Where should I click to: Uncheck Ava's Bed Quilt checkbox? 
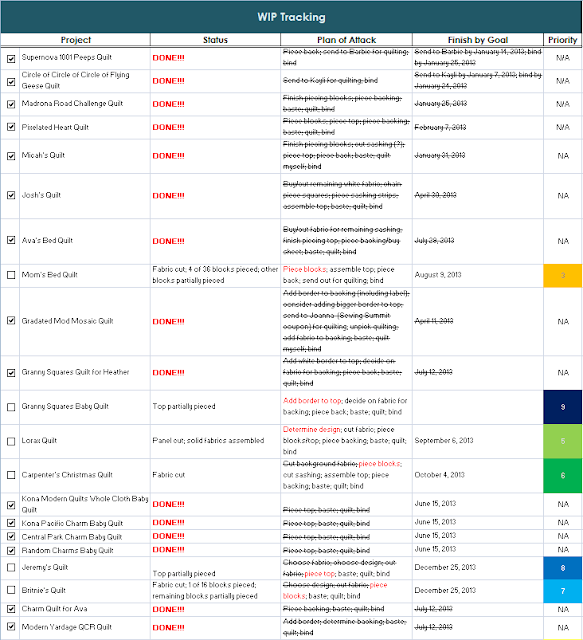coord(11,240)
